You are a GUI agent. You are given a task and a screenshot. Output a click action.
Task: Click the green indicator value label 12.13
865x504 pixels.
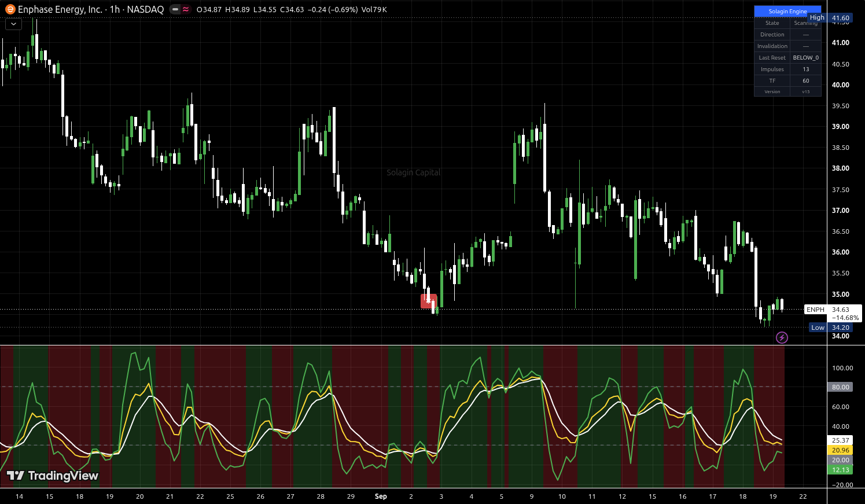click(841, 470)
